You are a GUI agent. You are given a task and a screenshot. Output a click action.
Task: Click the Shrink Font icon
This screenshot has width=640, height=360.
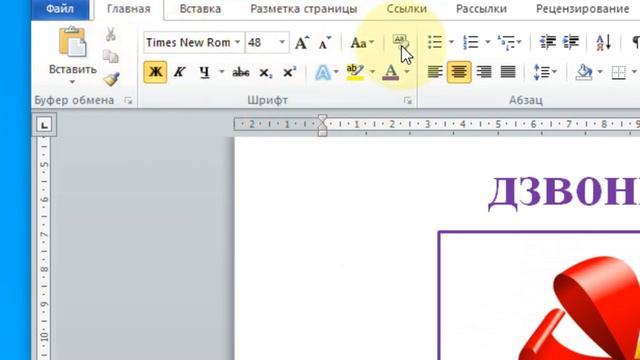tap(325, 42)
